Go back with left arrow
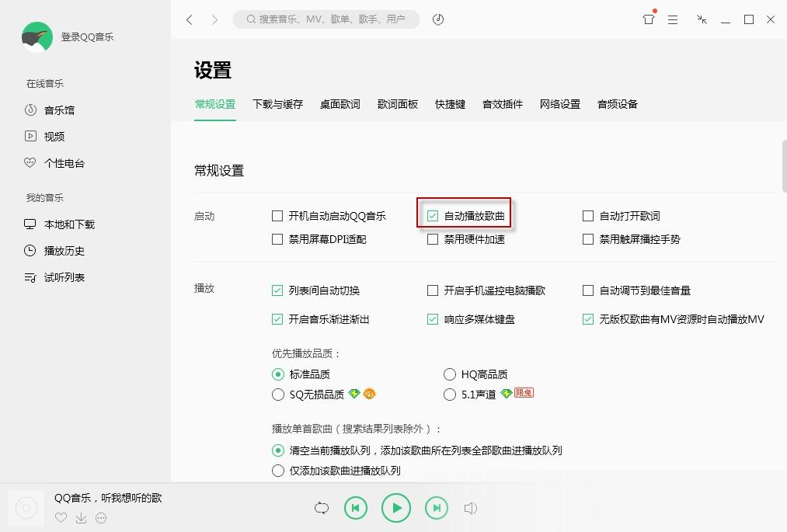Screen dimensions: 787x532 click(x=190, y=19)
